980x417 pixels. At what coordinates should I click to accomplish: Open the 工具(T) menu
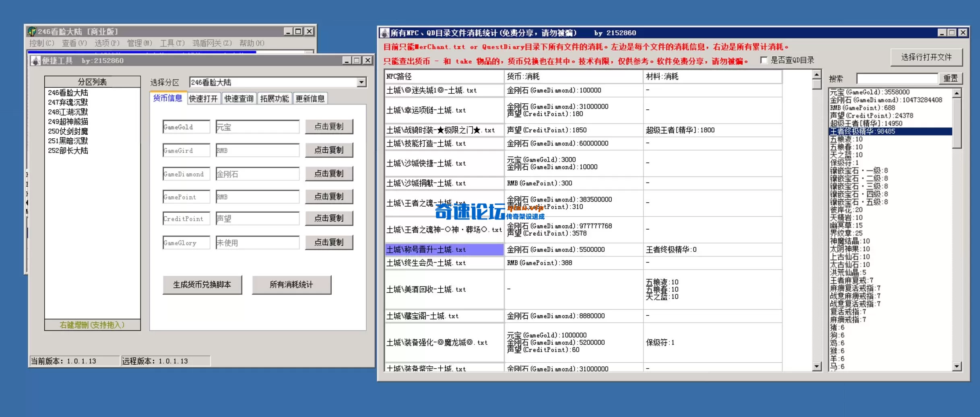[x=172, y=43]
